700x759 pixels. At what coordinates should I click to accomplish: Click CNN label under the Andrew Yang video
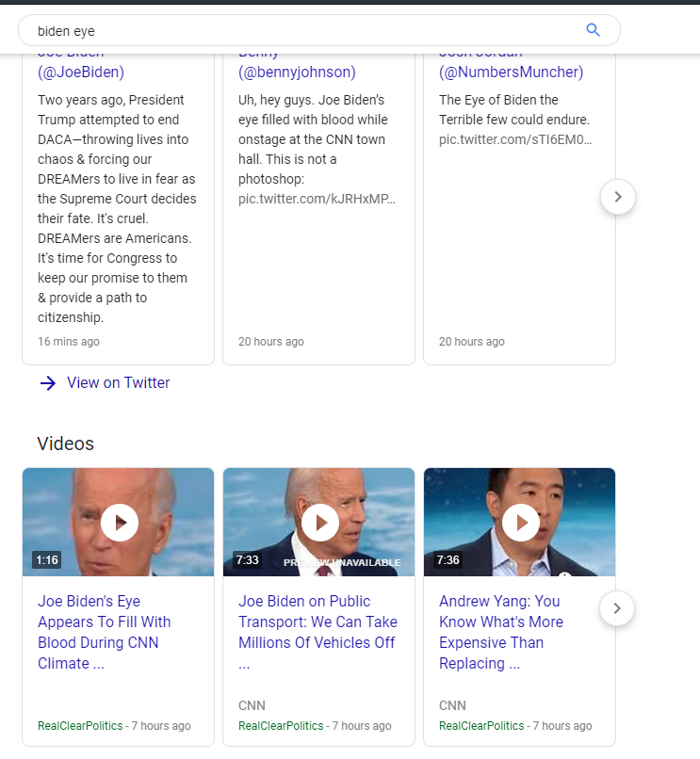[452, 705]
